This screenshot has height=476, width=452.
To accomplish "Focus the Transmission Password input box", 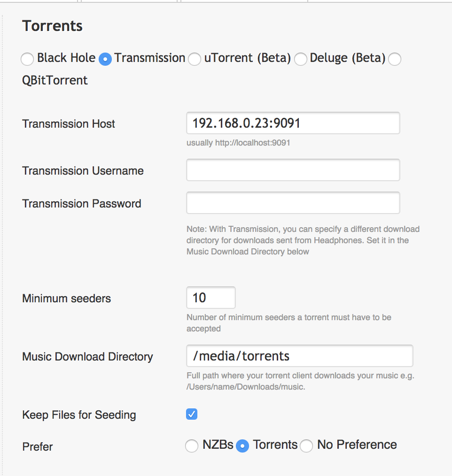I will pyautogui.click(x=293, y=203).
